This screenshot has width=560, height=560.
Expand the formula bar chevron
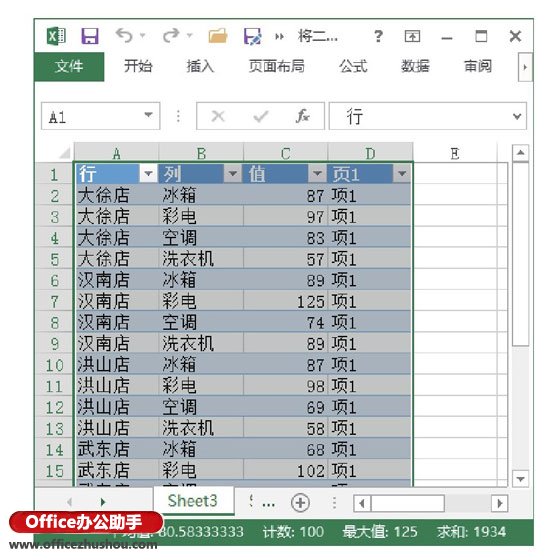coord(517,116)
